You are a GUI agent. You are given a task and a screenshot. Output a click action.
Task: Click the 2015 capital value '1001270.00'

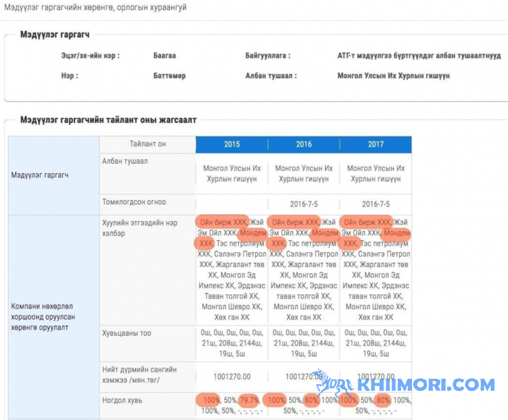(232, 376)
